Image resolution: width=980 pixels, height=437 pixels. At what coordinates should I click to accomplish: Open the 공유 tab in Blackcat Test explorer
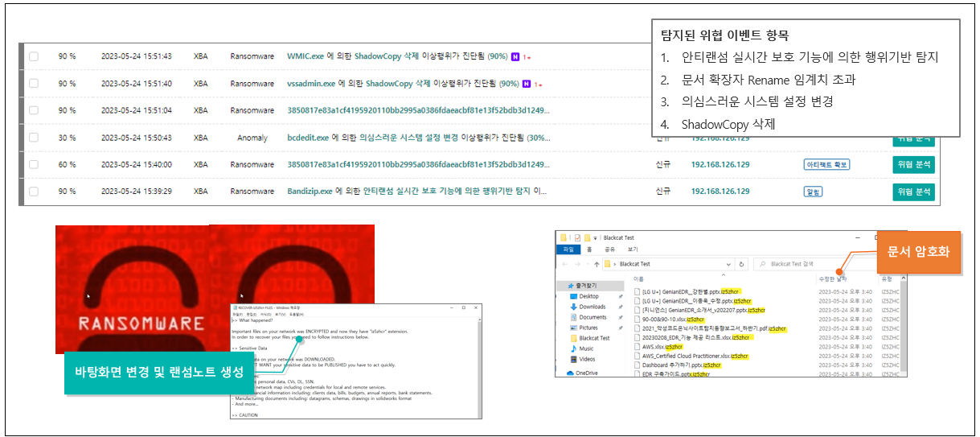tap(610, 249)
